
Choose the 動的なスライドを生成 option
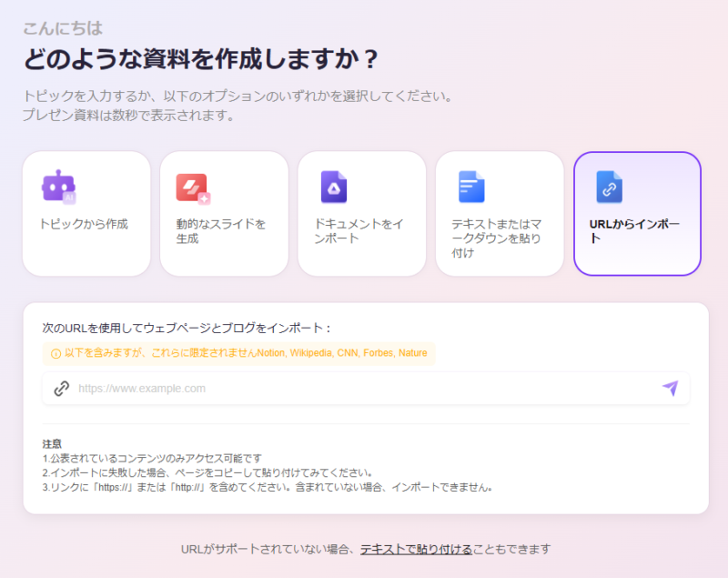[221, 231]
